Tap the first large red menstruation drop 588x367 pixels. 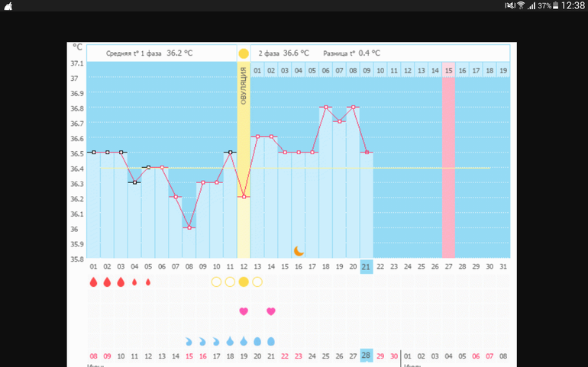coord(93,282)
